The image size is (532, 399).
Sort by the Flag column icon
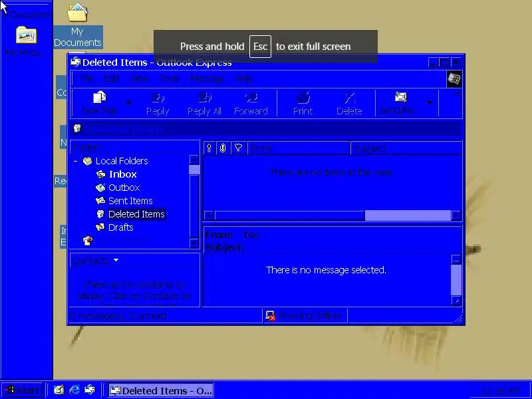[239, 148]
